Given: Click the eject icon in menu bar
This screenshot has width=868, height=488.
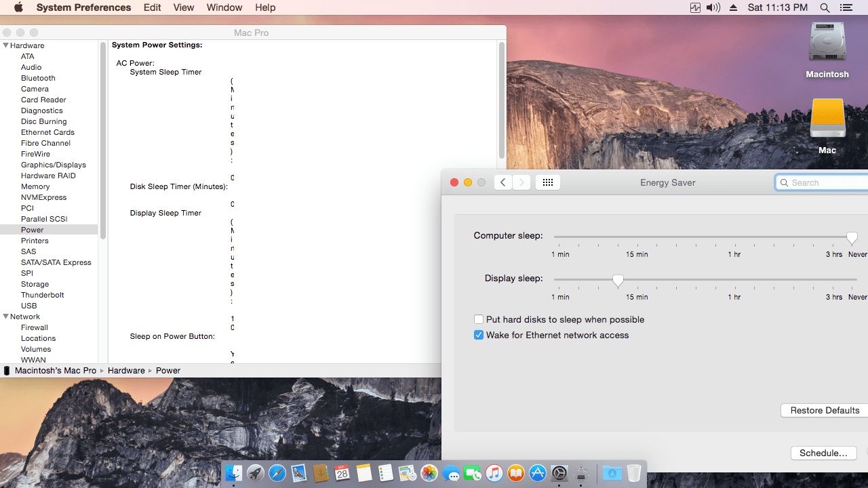Looking at the screenshot, I should (733, 7).
